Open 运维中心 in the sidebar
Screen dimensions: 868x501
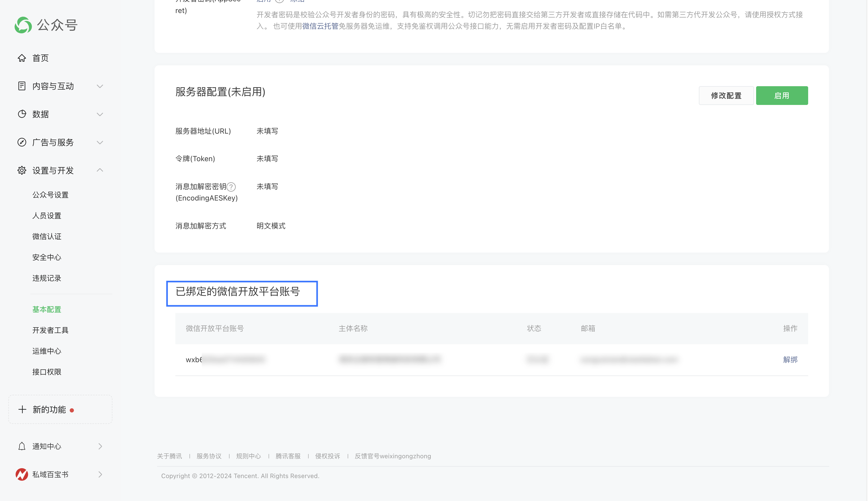(x=47, y=351)
